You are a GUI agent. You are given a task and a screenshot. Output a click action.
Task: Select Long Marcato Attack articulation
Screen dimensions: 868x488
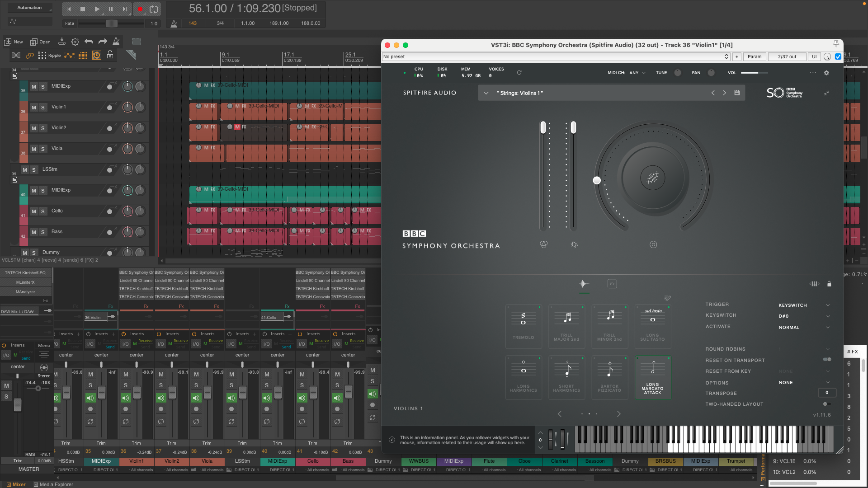pos(652,377)
